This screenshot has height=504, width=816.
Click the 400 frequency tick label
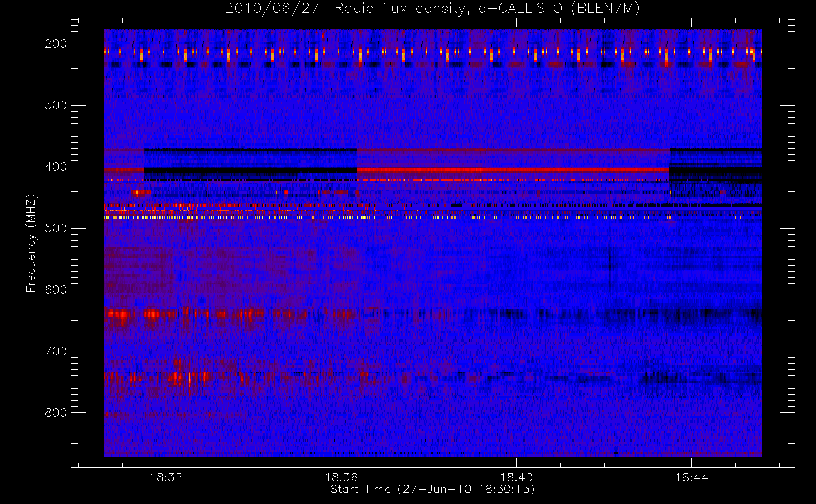coord(56,167)
